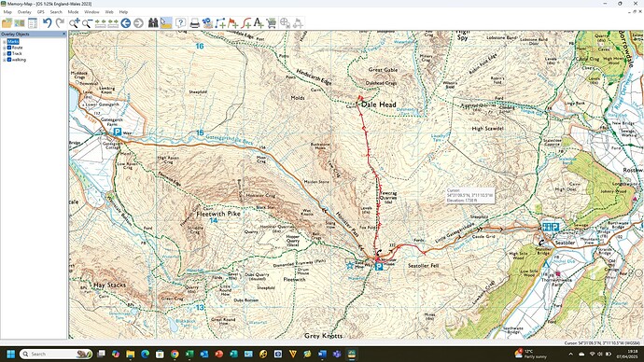
Task: Open Task View from taskbar
Action: (101, 354)
